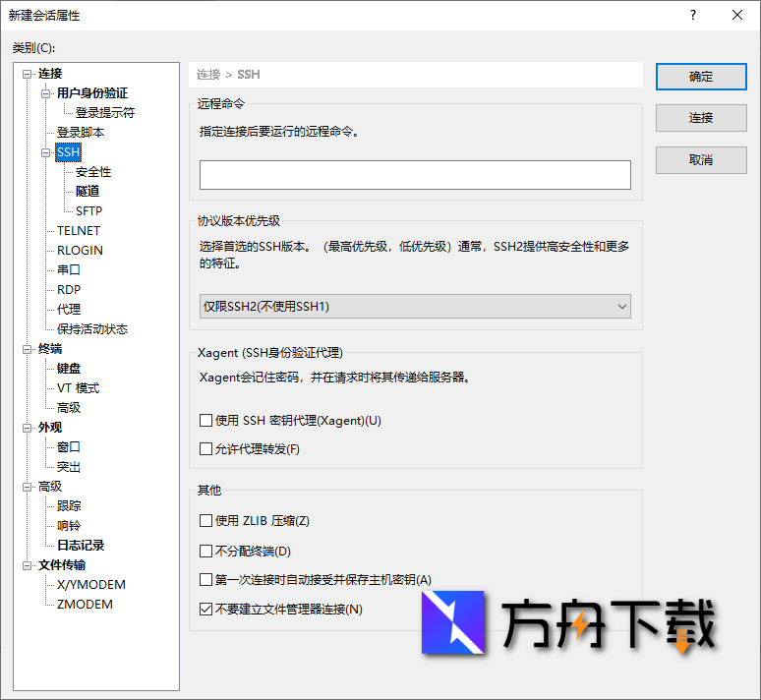Select 安全性 under SSH
This screenshot has height=700, width=761.
tap(93, 172)
